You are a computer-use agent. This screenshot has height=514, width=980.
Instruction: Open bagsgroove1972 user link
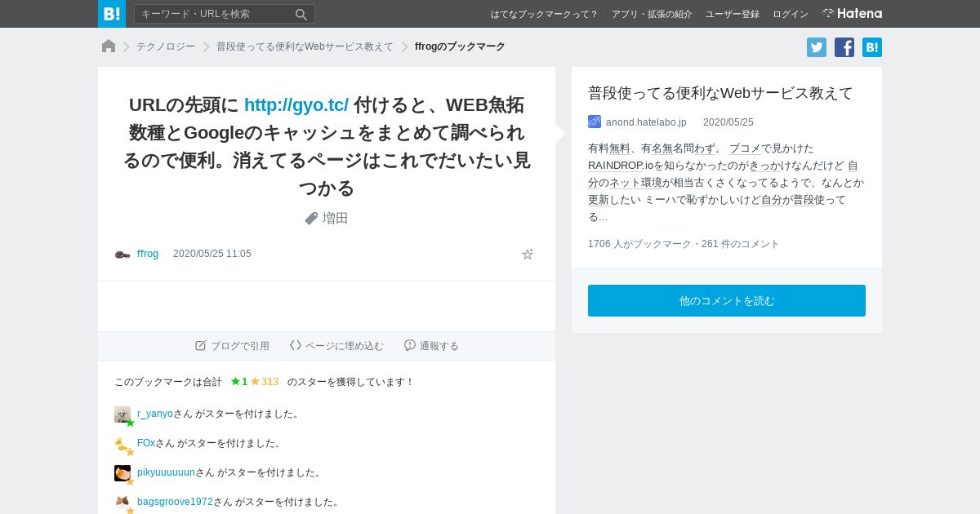click(x=175, y=502)
